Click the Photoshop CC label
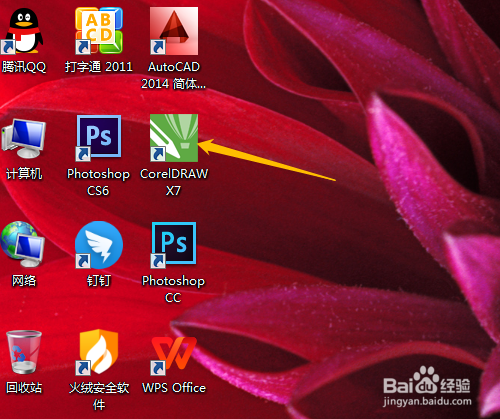 (173, 289)
